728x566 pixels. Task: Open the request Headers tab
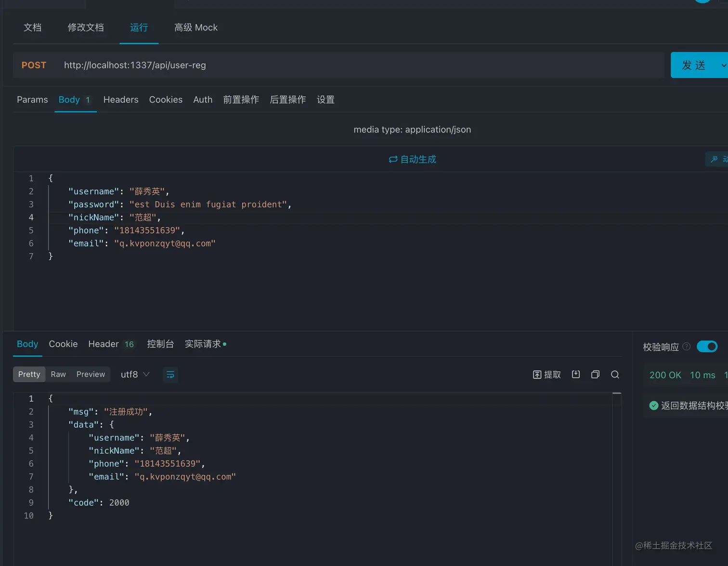pos(121,100)
